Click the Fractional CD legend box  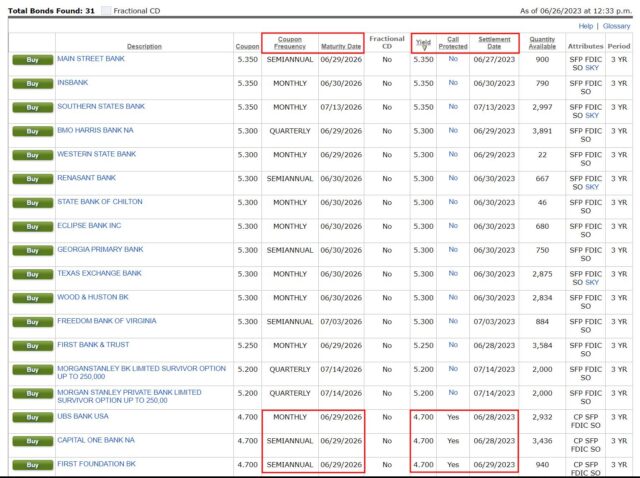(x=107, y=10)
